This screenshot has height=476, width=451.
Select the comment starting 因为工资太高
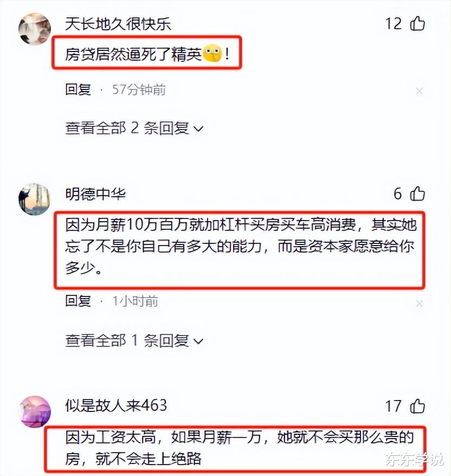pyautogui.click(x=240, y=448)
